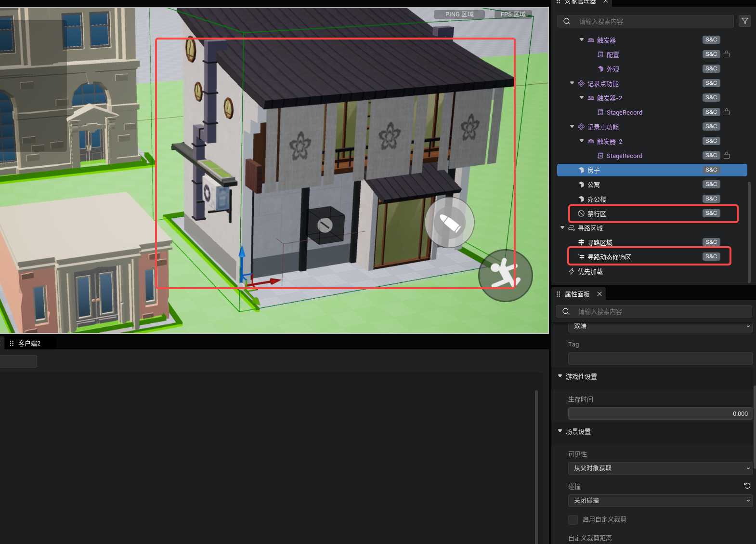
Task: Select the 寻路动态修饰区 tree row
Action: click(652, 257)
